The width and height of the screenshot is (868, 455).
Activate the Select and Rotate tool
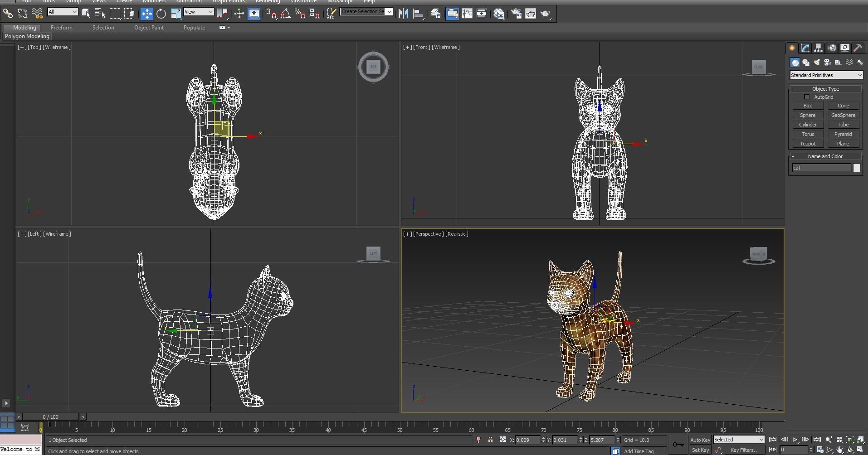tap(161, 14)
